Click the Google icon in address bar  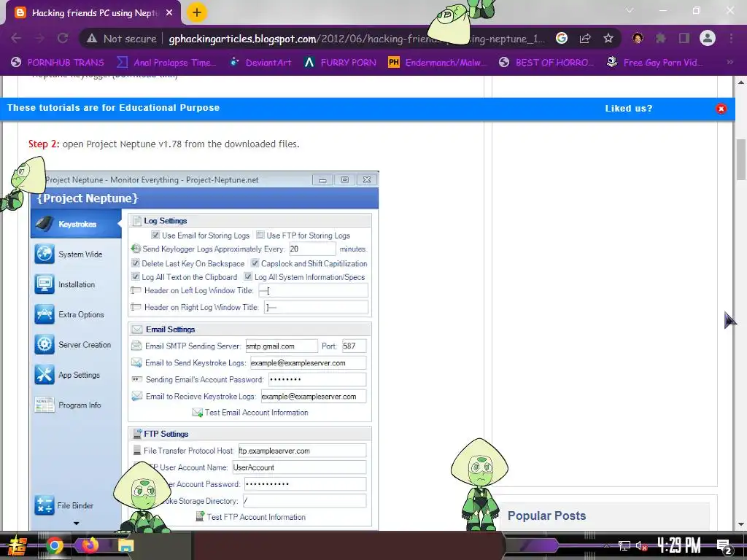pyautogui.click(x=562, y=38)
